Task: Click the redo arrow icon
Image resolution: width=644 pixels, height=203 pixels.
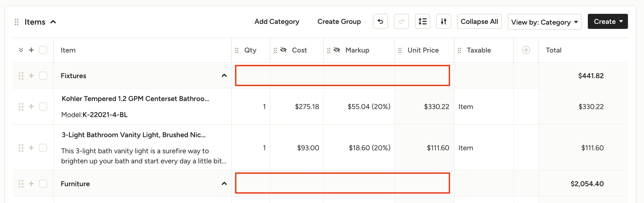Action: pyautogui.click(x=401, y=22)
